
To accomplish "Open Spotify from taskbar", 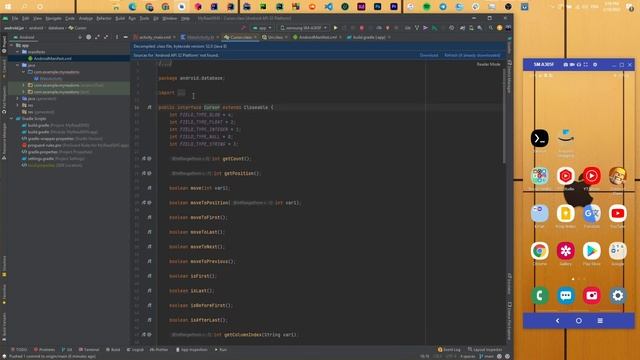I will pyautogui.click(x=427, y=7).
